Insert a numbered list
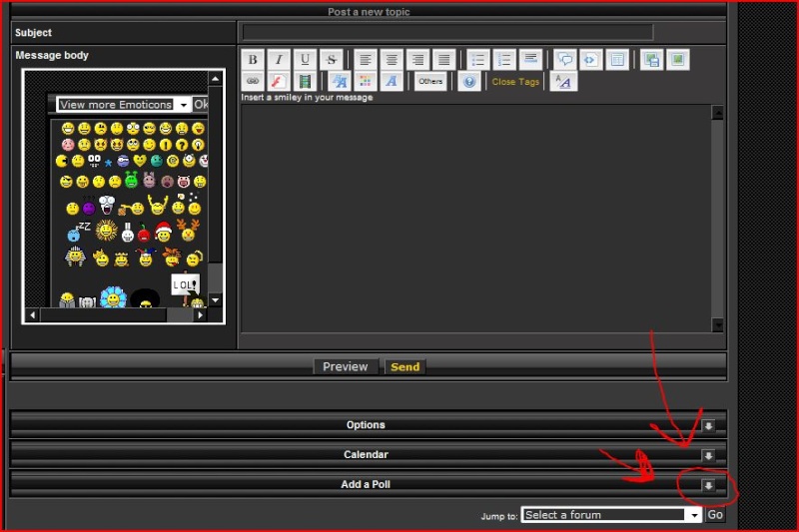 [x=504, y=60]
